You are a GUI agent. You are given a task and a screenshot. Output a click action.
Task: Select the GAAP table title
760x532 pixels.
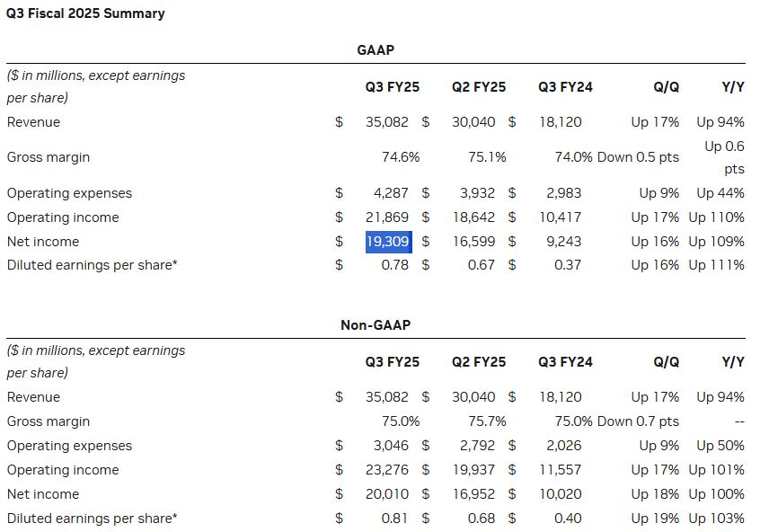[x=376, y=50]
